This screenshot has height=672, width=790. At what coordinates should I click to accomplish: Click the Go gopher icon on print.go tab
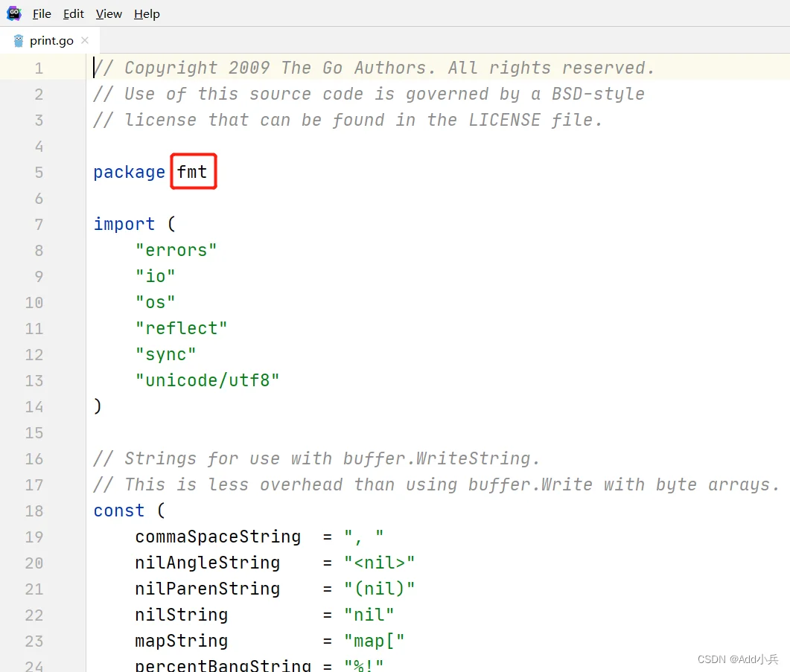[19, 41]
